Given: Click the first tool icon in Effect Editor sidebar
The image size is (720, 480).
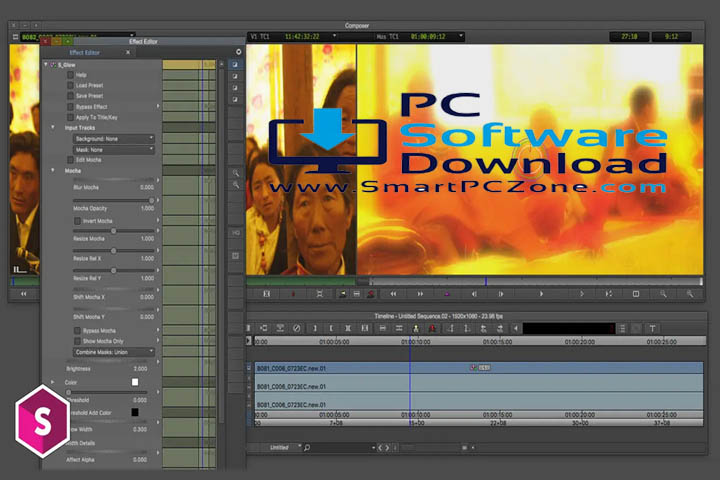Looking at the screenshot, I should (x=235, y=65).
